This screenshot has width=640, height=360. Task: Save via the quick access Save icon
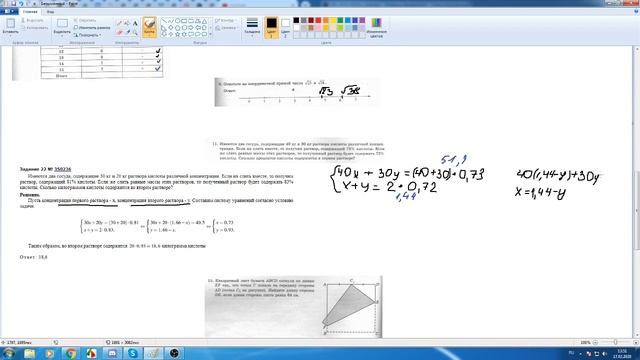coord(13,3)
